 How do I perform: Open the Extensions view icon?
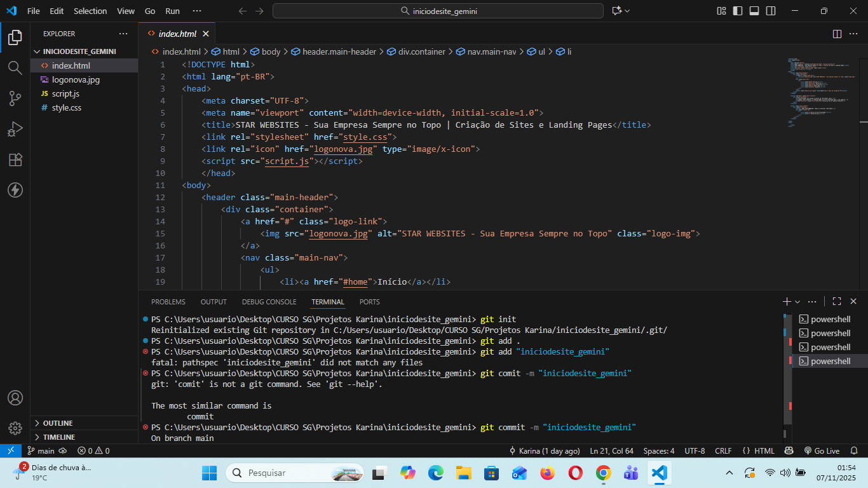click(15, 159)
